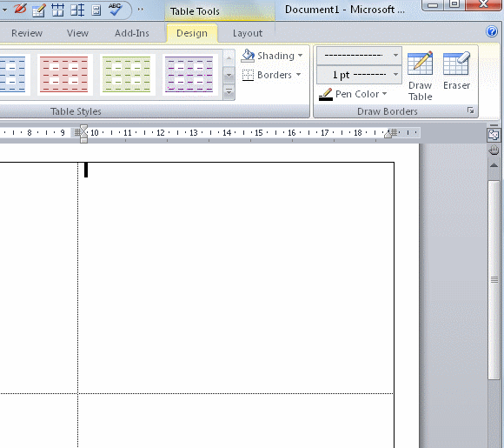Click the Pen Color swatch icon
Viewport: 504px width, 448px height.
tap(326, 95)
